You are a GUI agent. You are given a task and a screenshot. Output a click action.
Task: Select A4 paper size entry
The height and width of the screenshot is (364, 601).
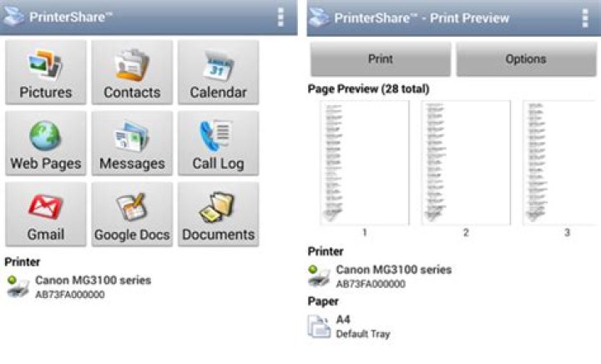(343, 319)
